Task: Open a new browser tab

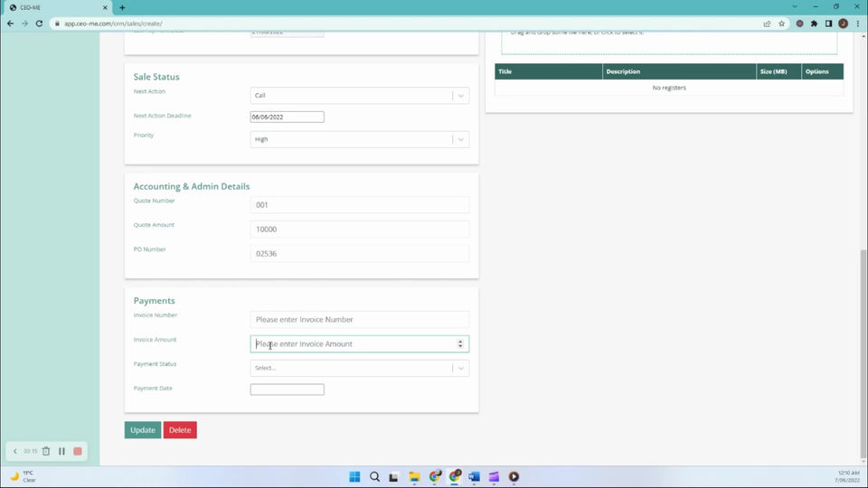Action: 122,8
